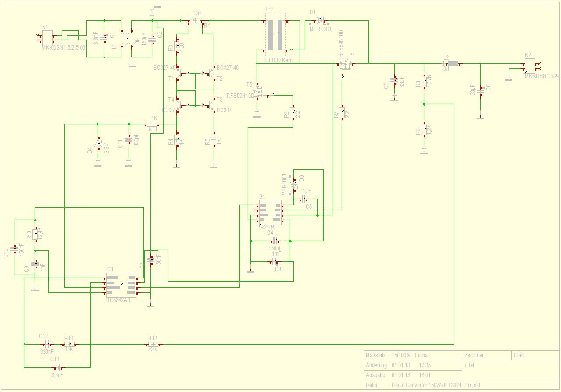The width and height of the screenshot is (561, 392).
Task: Click the '330pF' value label
Action: point(136,140)
